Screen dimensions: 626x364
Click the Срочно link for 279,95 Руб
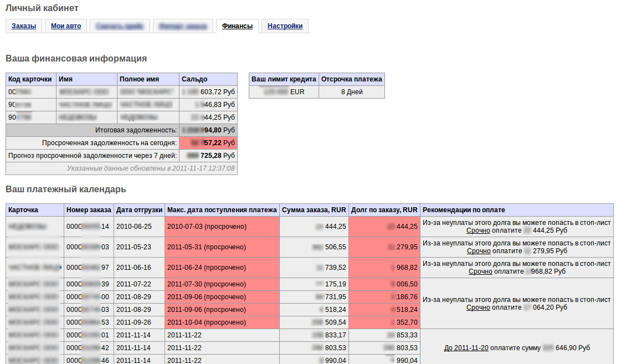pyautogui.click(x=478, y=251)
